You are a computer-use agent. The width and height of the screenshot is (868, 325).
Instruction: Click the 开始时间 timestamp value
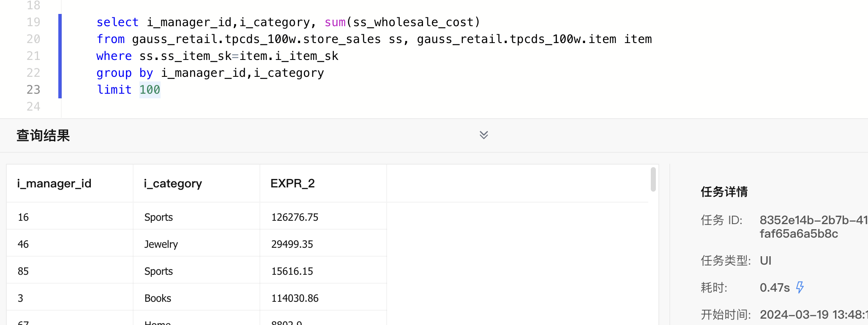813,314
